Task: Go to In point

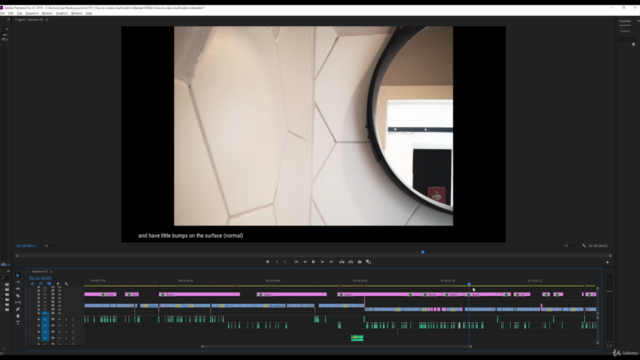Action: [296, 262]
